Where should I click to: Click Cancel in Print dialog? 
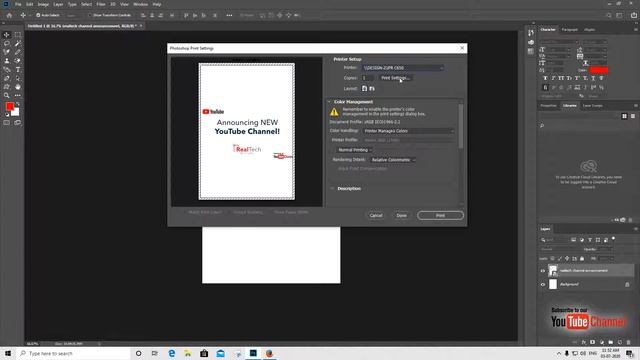(x=376, y=216)
